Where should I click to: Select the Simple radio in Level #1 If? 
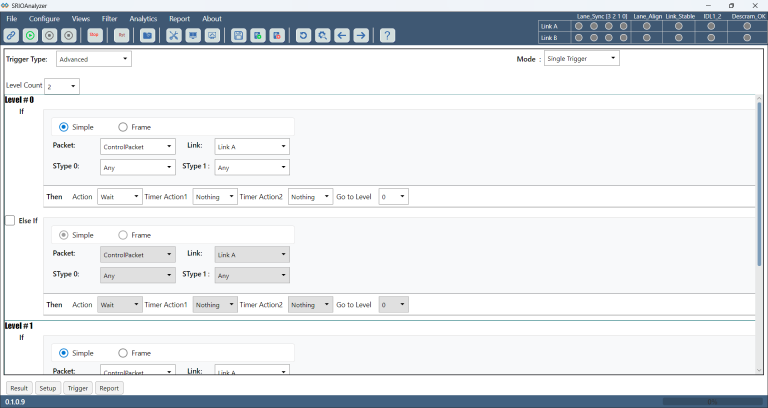tap(64, 353)
